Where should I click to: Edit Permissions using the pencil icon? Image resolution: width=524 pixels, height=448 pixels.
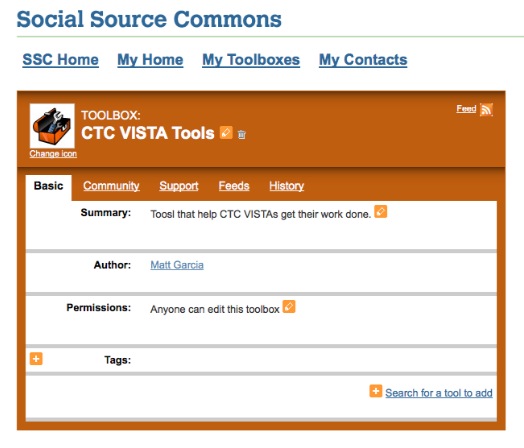click(289, 306)
